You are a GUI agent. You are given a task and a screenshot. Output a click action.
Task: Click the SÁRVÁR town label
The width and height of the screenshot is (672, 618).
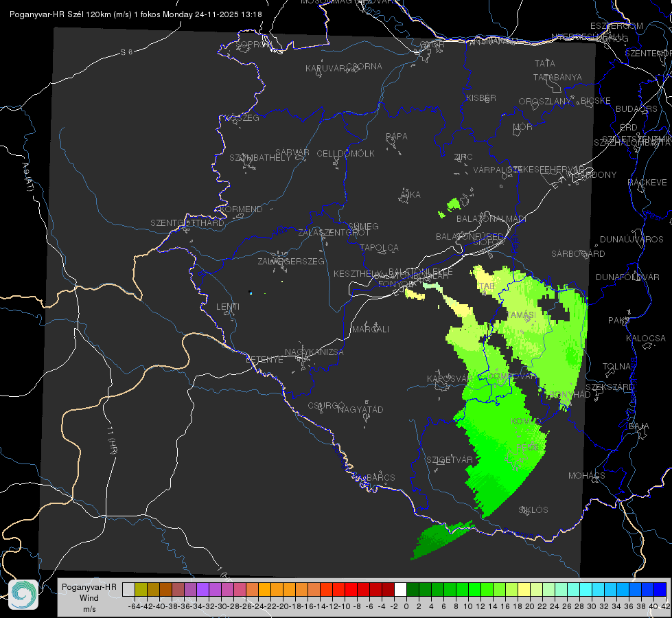point(292,152)
